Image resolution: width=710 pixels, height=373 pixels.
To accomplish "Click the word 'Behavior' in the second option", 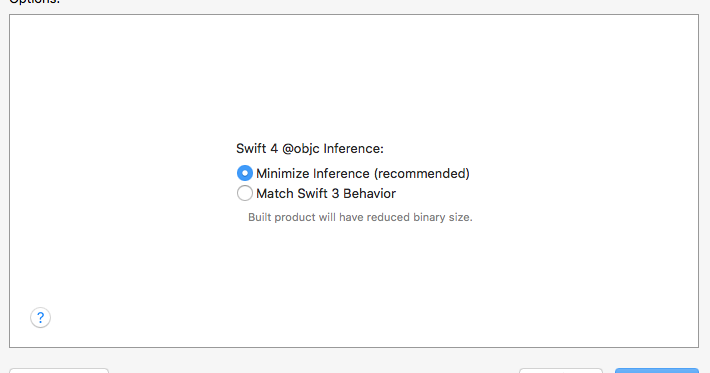I will (369, 193).
